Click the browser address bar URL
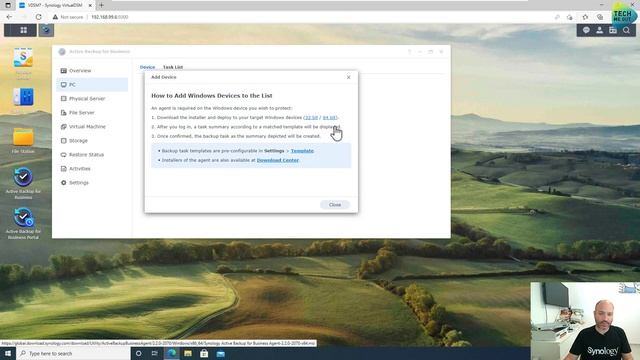This screenshot has width=640, height=360. [x=110, y=17]
